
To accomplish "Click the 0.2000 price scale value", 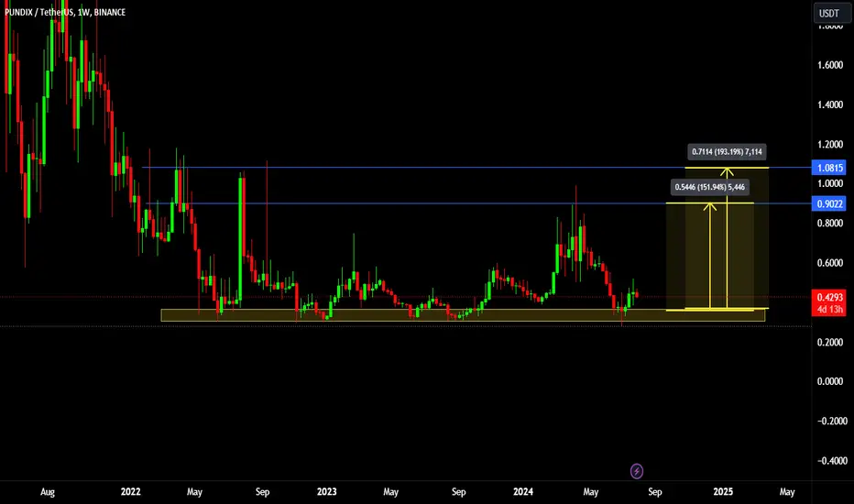I will pos(830,342).
